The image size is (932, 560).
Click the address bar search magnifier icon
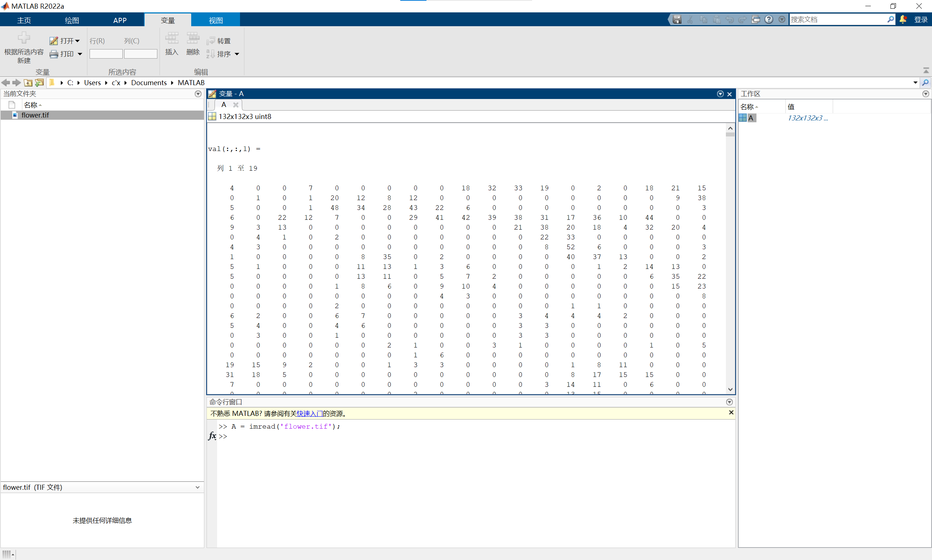point(925,83)
